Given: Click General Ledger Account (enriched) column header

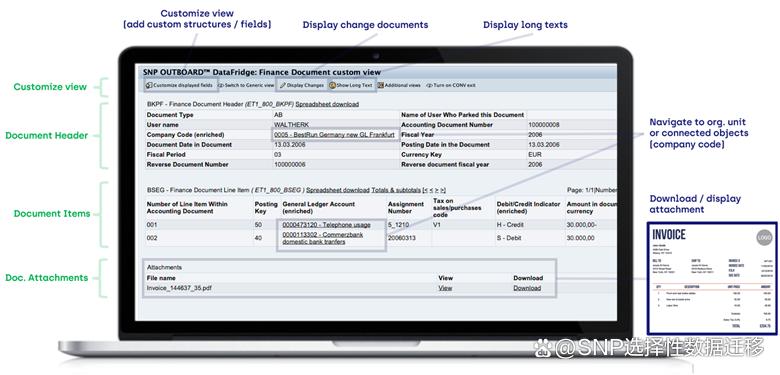Looking at the screenshot, I should coord(319,208).
